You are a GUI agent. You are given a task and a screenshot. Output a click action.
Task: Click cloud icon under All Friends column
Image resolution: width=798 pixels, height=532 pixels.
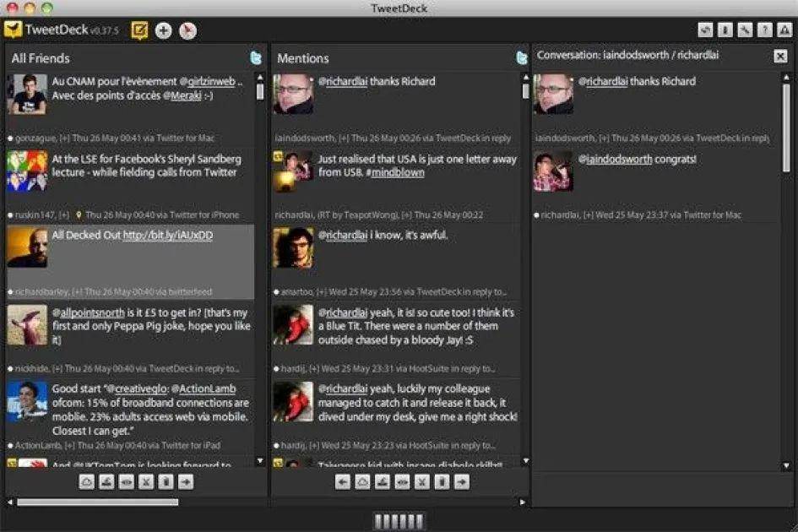pos(86,481)
